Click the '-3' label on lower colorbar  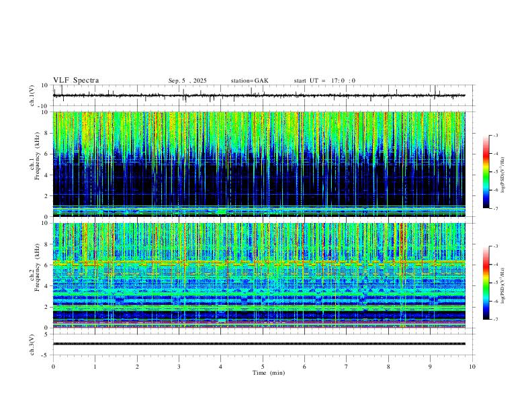[496, 246]
